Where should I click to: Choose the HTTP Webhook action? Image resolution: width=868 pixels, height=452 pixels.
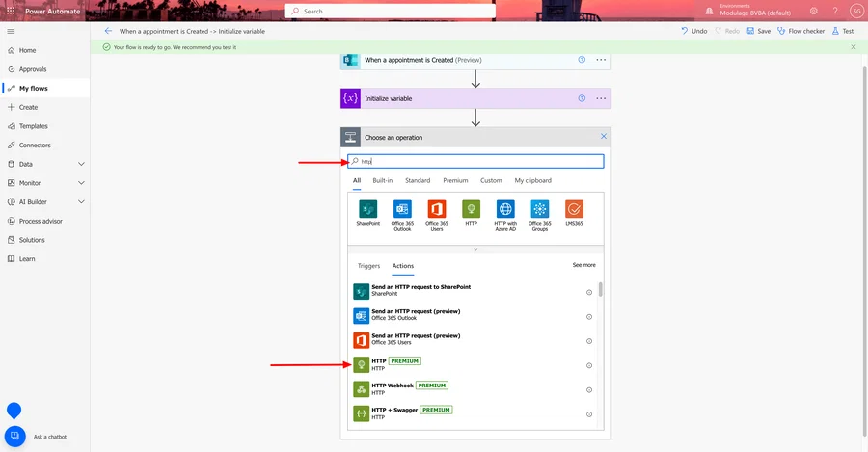474,388
